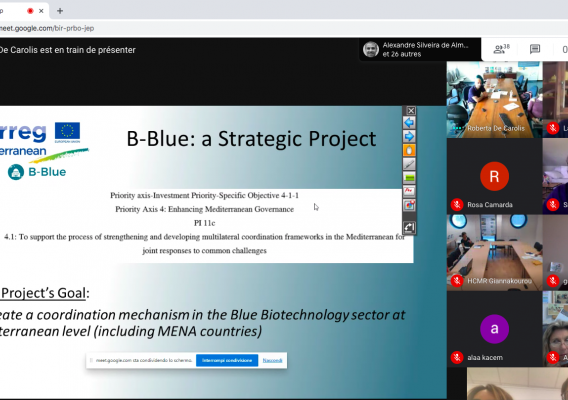Open a new browser tab
This screenshot has height=400, width=568.
pos(60,11)
